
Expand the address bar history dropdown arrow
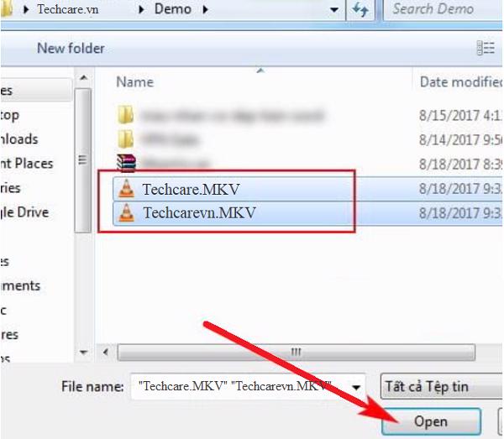(334, 9)
